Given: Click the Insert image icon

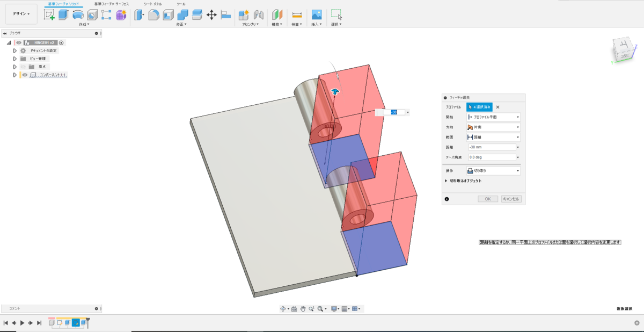Looking at the screenshot, I should click(x=317, y=15).
